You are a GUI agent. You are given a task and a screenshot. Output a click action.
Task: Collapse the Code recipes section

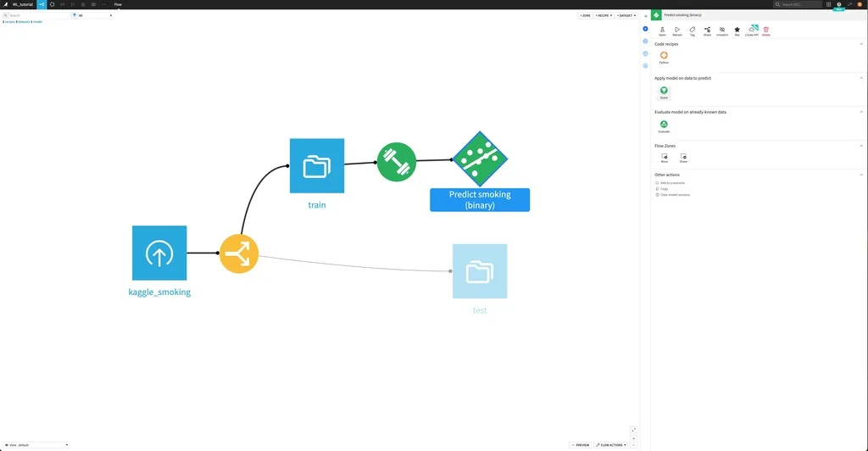click(861, 44)
